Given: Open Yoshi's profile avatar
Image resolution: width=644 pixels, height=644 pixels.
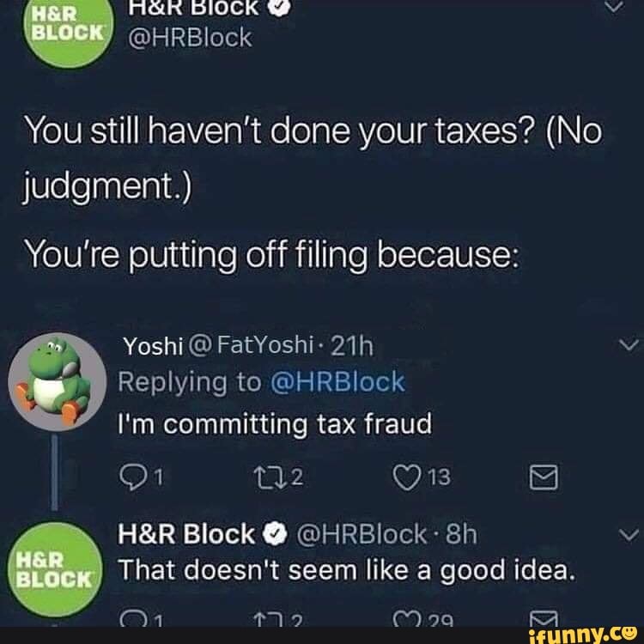Looking at the screenshot, I should tap(57, 382).
